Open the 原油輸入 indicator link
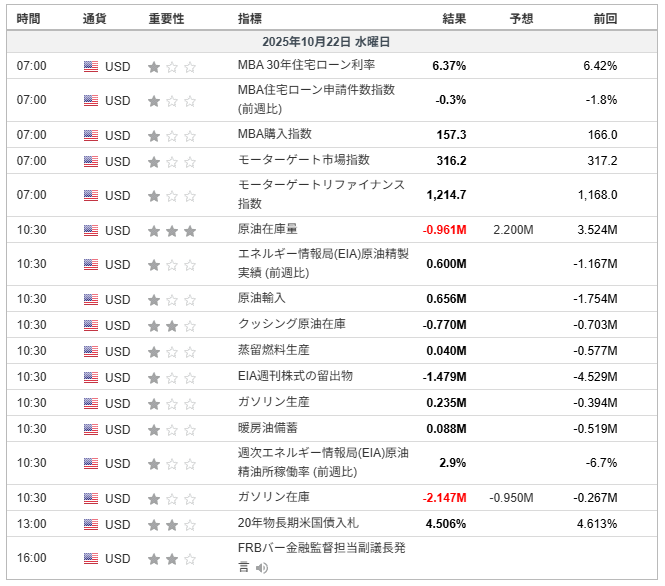Image resolution: width=665 pixels, height=586 pixels. click(x=261, y=298)
